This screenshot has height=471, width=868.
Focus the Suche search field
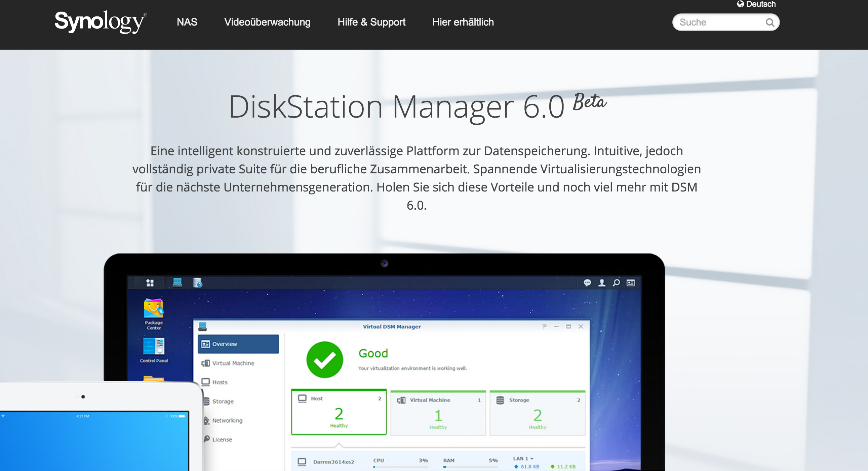pos(726,22)
